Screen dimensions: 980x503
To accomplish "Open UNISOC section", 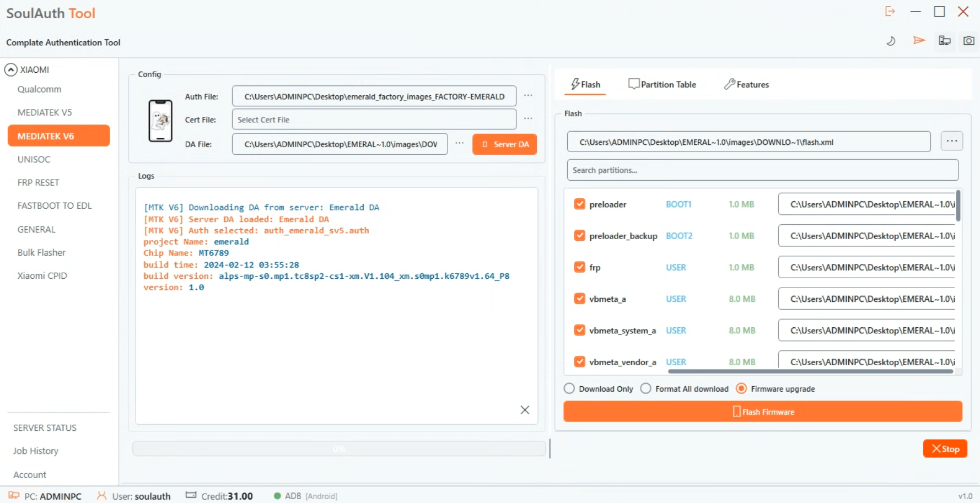I will coord(34,159).
